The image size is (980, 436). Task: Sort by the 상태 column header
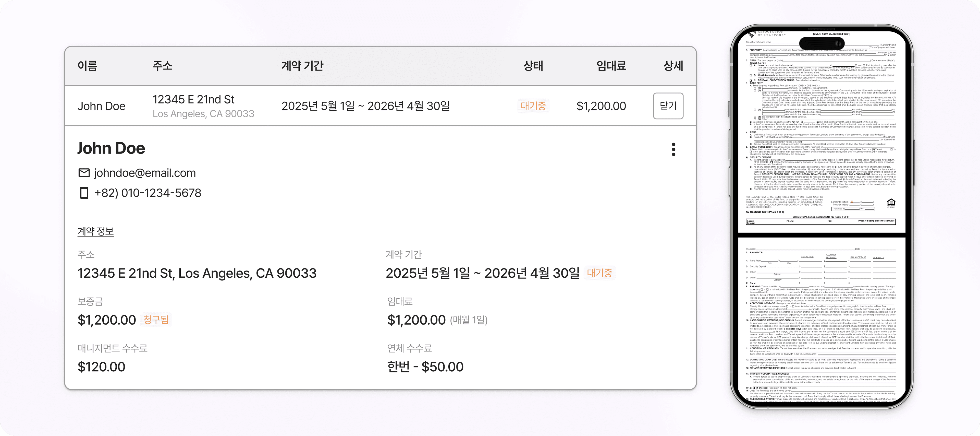click(x=533, y=65)
